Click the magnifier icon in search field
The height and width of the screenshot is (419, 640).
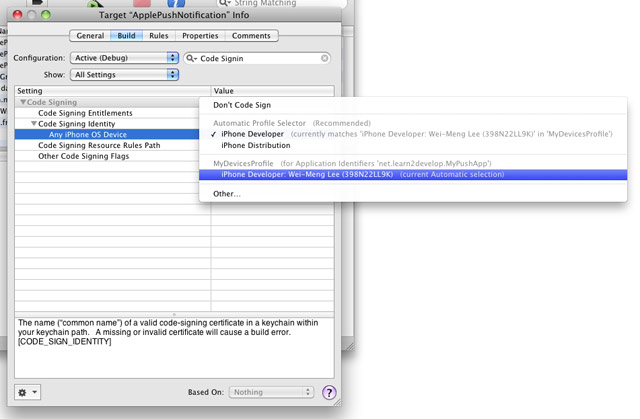[191, 58]
